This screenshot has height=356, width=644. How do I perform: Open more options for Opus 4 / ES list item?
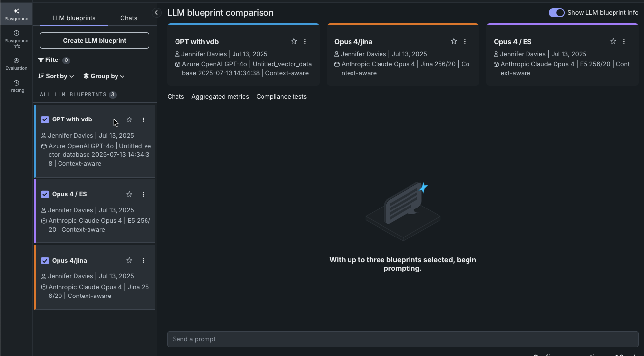pos(143,194)
